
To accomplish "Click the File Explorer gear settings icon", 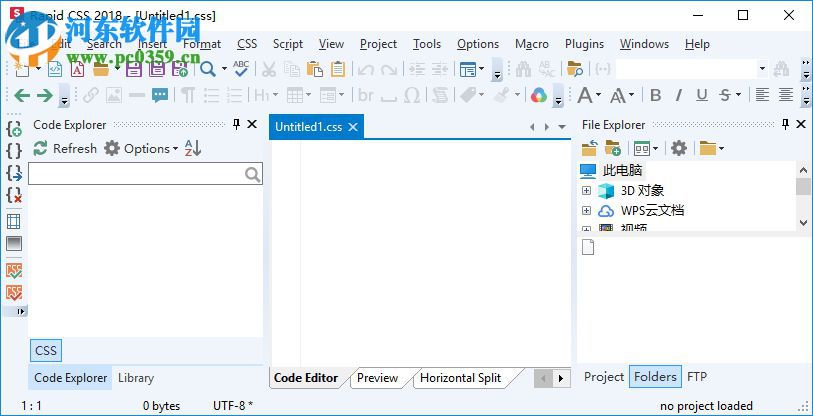I will 679,148.
